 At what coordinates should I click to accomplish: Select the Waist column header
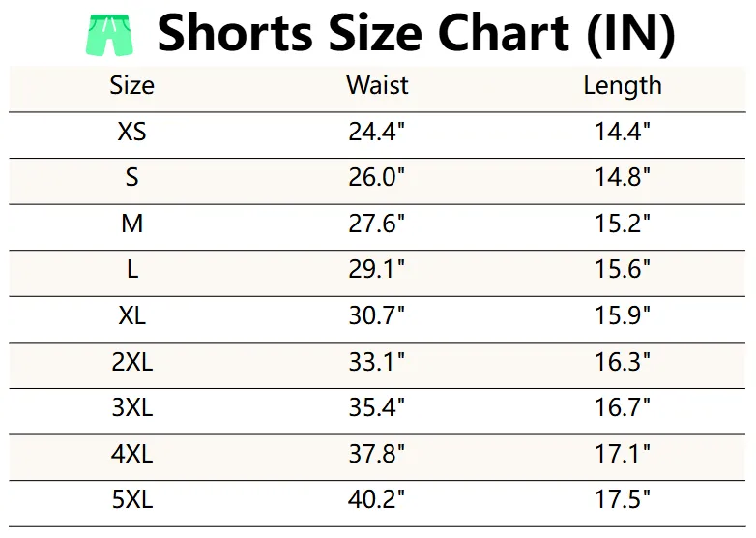click(377, 85)
